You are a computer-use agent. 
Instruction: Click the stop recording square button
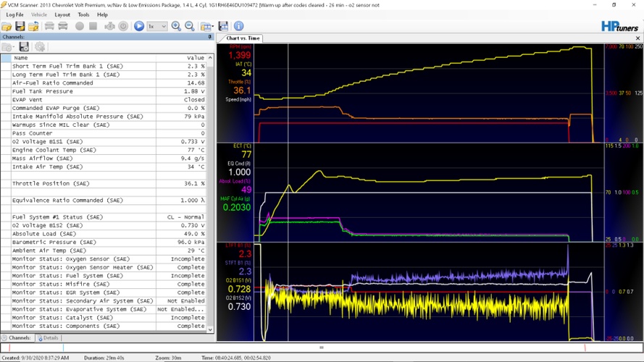(93, 26)
